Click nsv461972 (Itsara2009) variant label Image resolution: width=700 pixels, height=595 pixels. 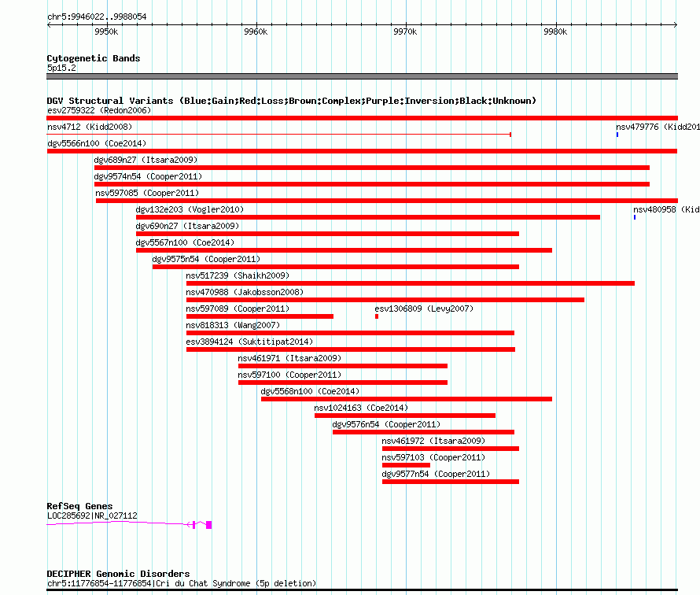pos(433,441)
